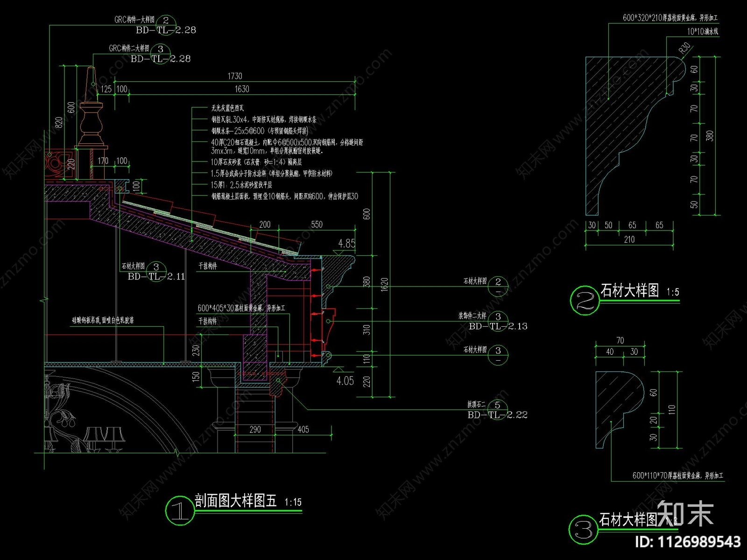Select the 1:15 scale label

(293, 503)
